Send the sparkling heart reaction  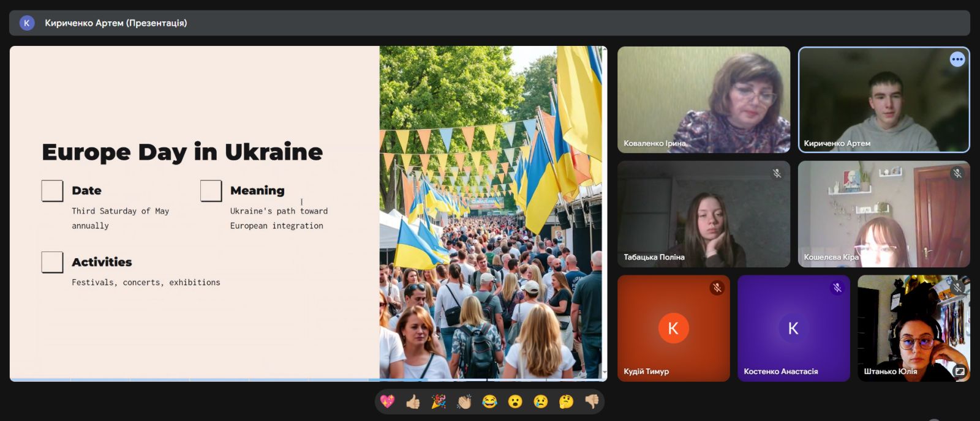[387, 401]
